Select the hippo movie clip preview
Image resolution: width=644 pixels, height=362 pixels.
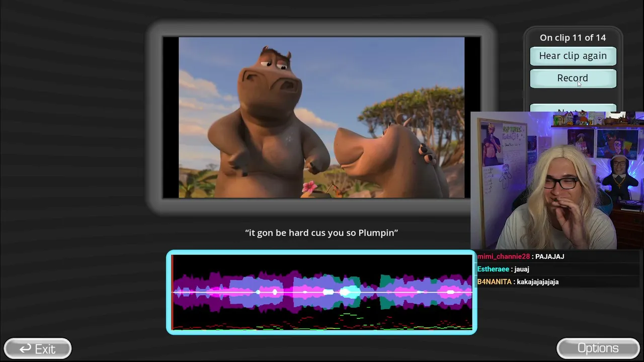click(x=321, y=117)
